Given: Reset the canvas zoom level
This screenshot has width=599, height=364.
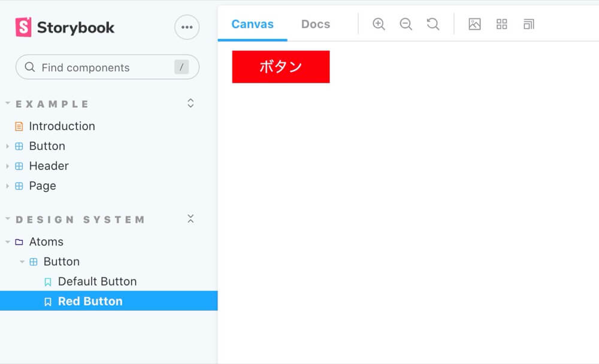Looking at the screenshot, I should pos(433,24).
